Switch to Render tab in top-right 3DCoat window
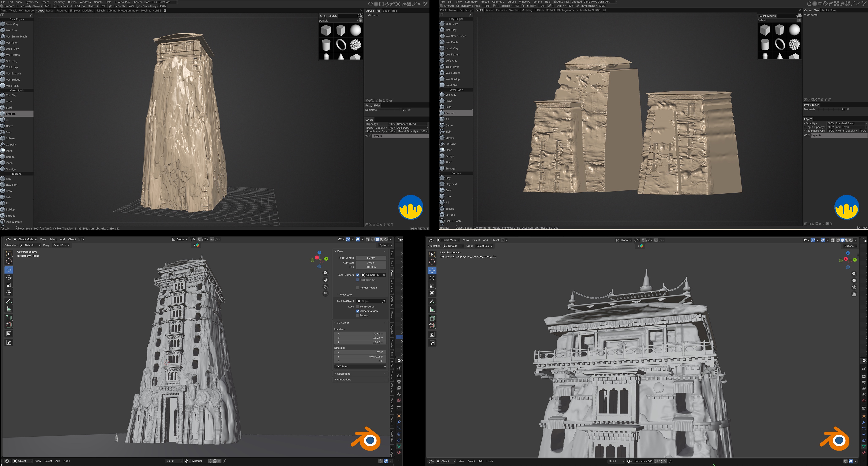 click(x=489, y=10)
